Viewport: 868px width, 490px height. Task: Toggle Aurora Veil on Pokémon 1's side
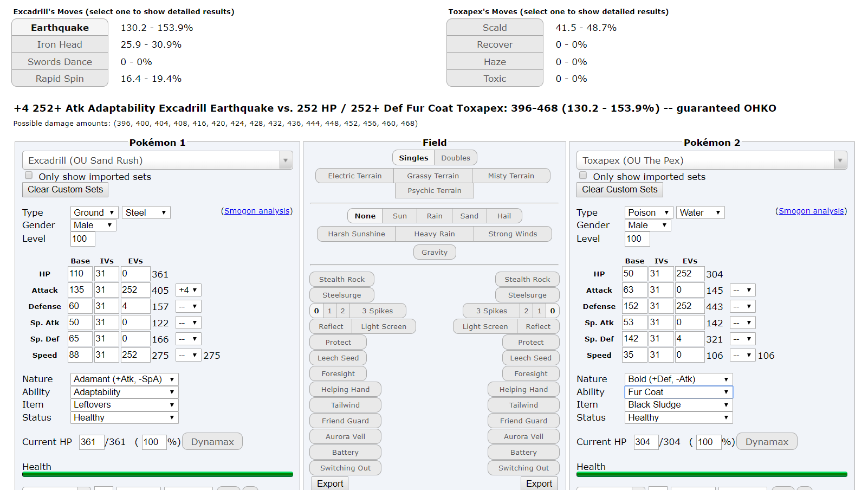pyautogui.click(x=345, y=436)
